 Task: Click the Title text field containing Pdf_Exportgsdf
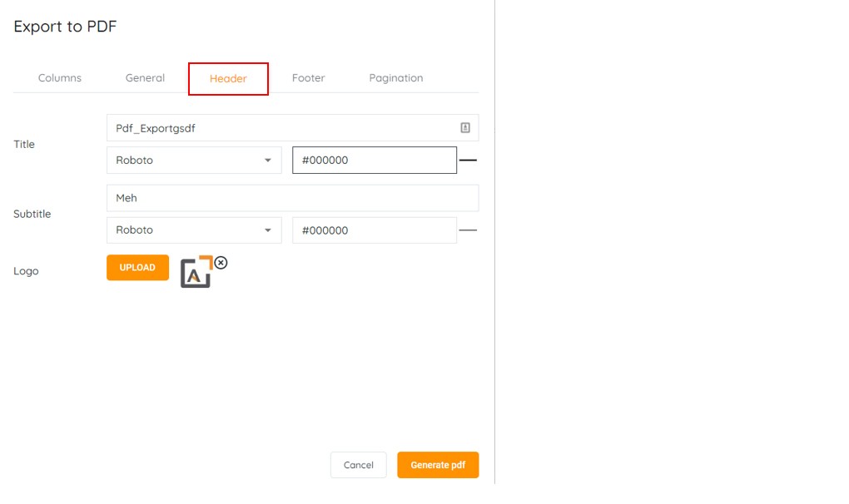click(x=283, y=128)
